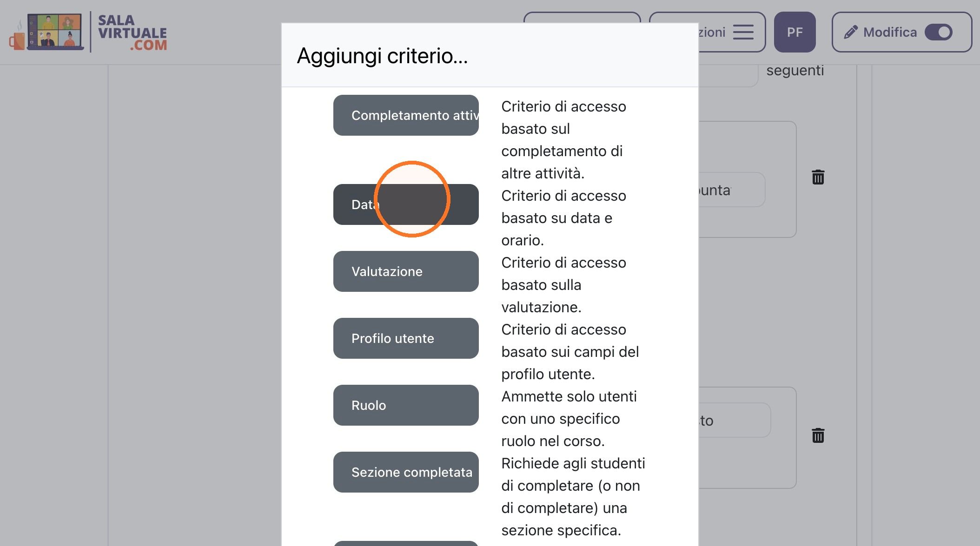The height and width of the screenshot is (546, 980).
Task: Pick the Valutazione criterion button
Action: point(406,271)
